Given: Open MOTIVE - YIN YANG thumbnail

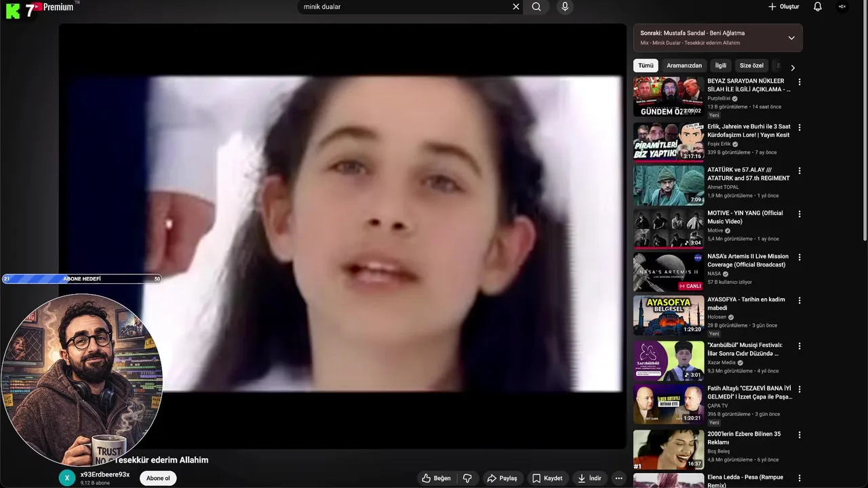Looking at the screenshot, I should [669, 228].
